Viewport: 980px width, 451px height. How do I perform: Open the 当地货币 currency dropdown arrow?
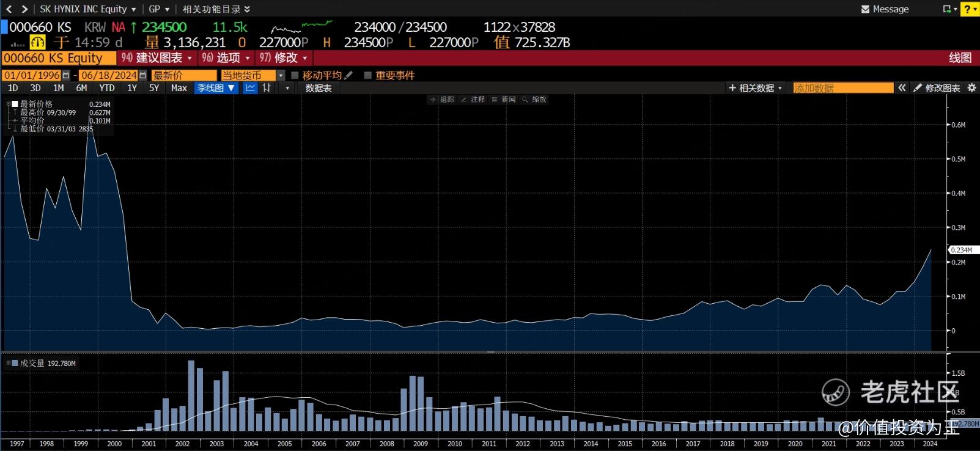pos(281,75)
